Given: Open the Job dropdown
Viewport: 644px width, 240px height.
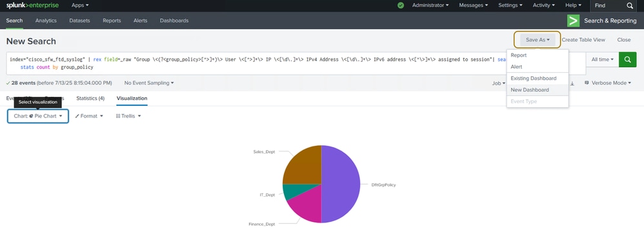Looking at the screenshot, I should (x=499, y=83).
